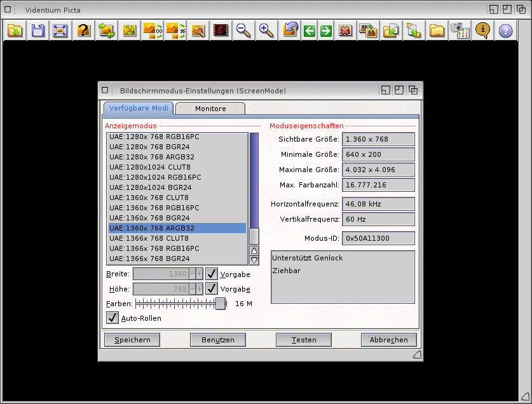Click the plain yellow folder icon
This screenshot has height=404, width=532.
[x=437, y=30]
